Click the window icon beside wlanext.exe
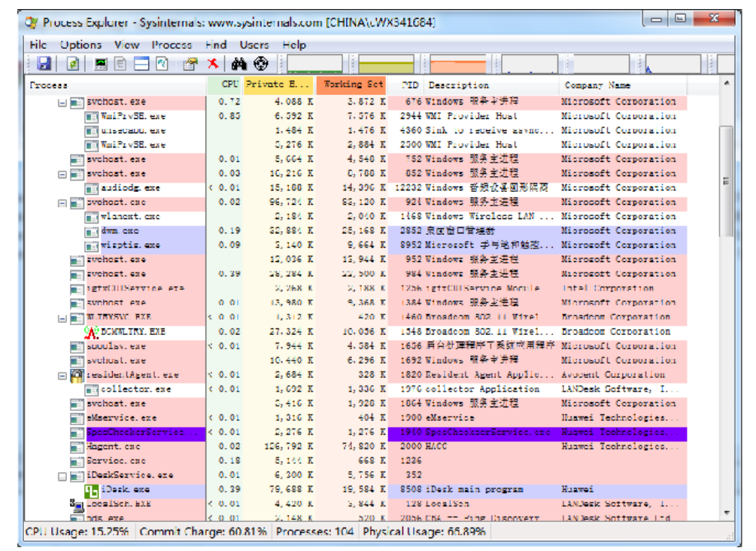The image size is (756, 551). pyautogui.click(x=92, y=218)
